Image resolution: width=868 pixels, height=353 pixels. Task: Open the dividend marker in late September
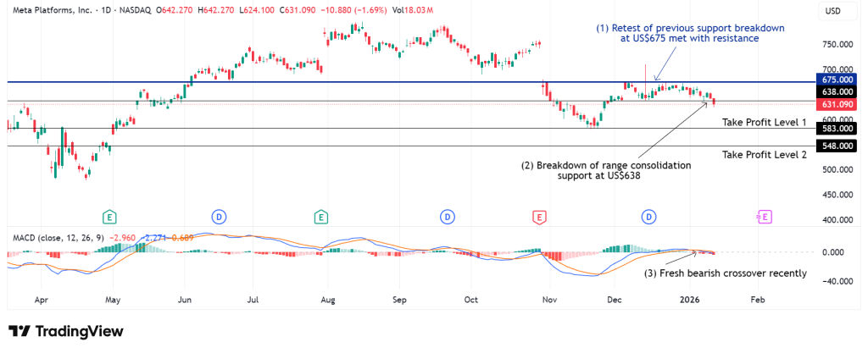click(447, 217)
